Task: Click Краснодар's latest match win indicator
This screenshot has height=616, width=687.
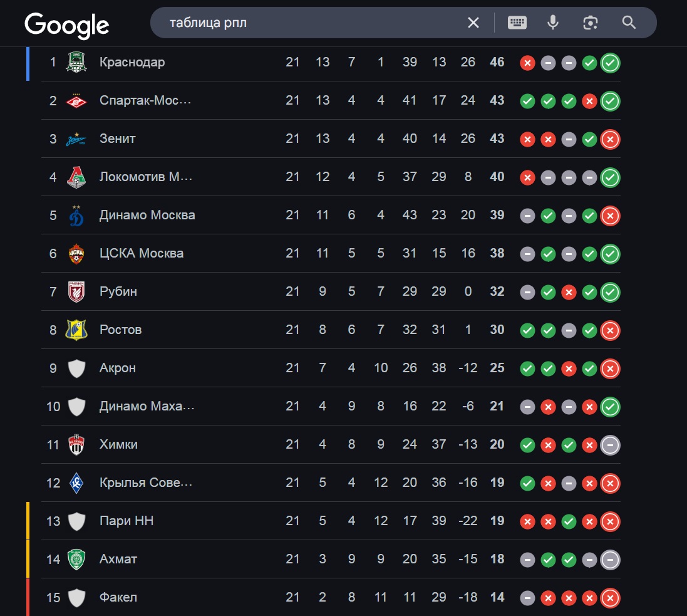Action: (x=610, y=63)
